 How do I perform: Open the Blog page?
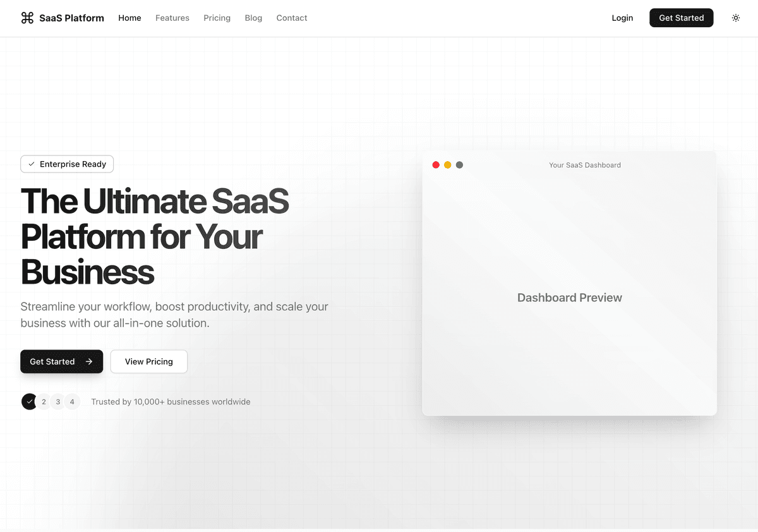(253, 18)
